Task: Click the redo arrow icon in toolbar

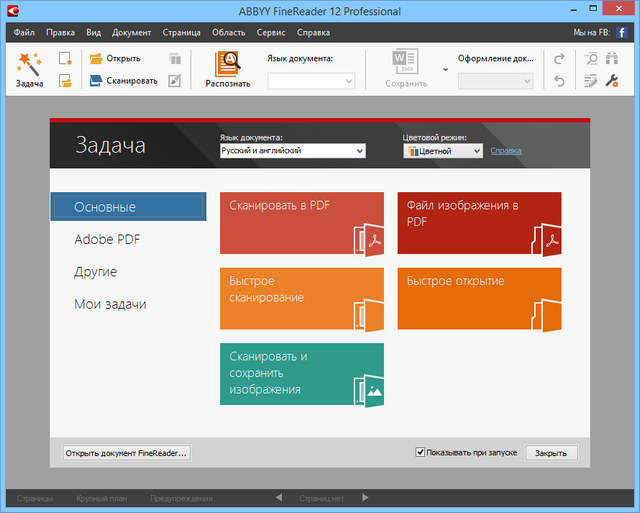Action: (558, 58)
